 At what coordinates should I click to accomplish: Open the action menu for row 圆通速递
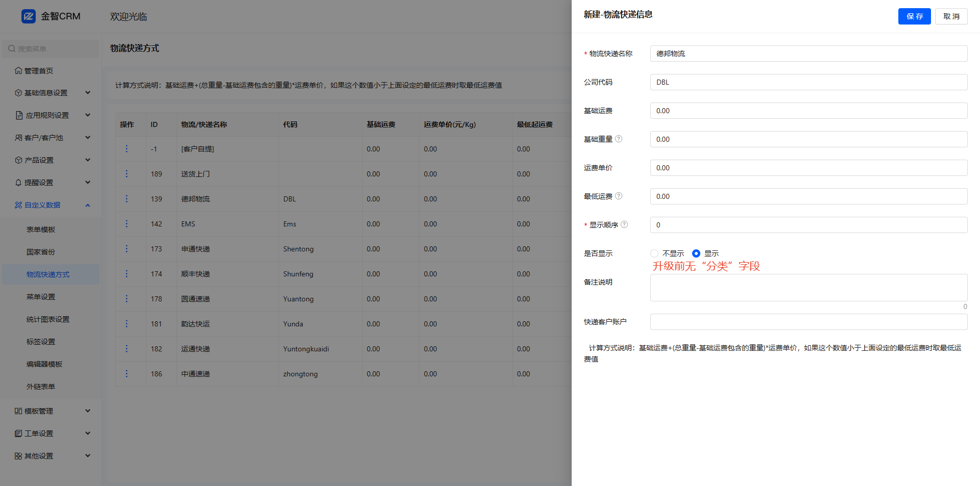pos(127,299)
